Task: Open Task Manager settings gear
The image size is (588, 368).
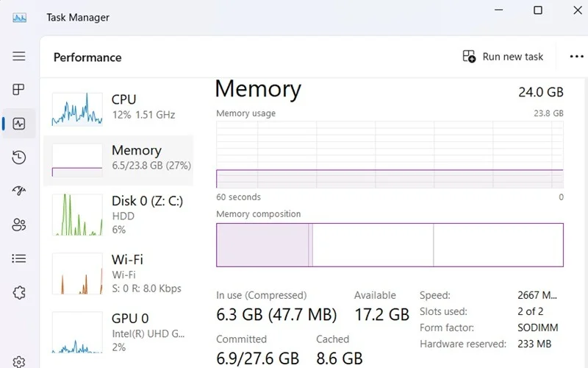Action: [x=19, y=362]
